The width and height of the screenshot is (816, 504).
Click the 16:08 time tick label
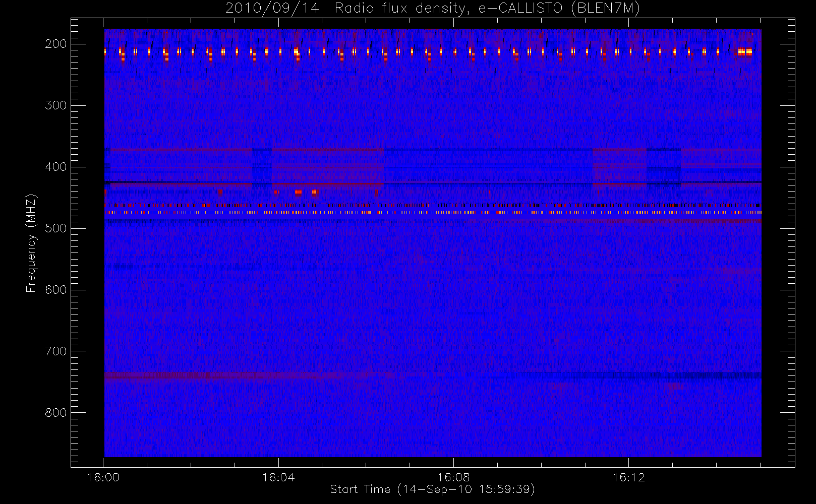pos(453,477)
